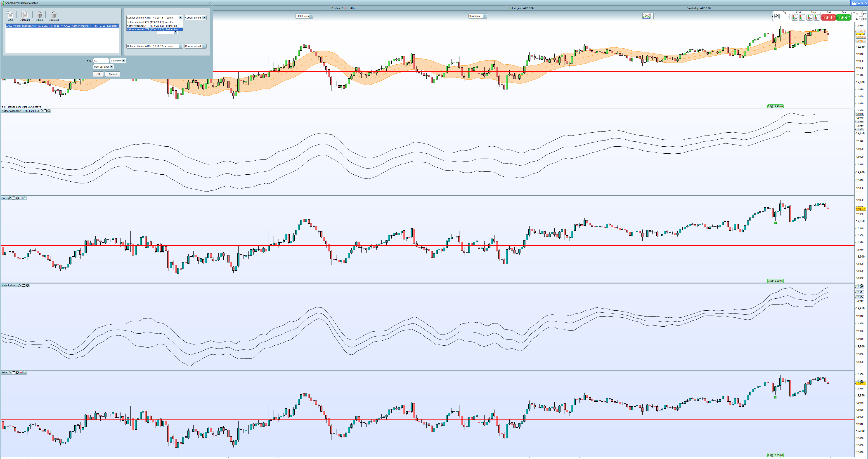Click the Delete all trash icon
This screenshot has height=459, width=868.
(x=54, y=15)
